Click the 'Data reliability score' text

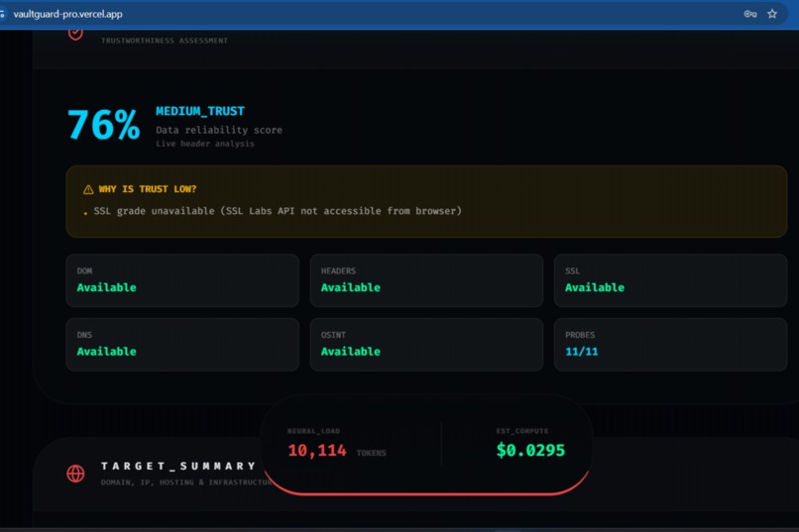click(x=219, y=131)
